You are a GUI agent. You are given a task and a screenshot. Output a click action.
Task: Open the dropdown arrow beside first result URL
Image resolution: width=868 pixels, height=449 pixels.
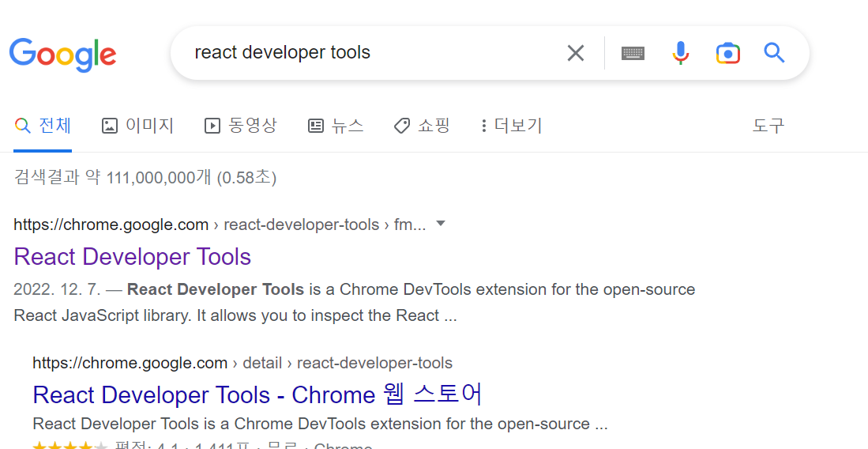pos(441,224)
